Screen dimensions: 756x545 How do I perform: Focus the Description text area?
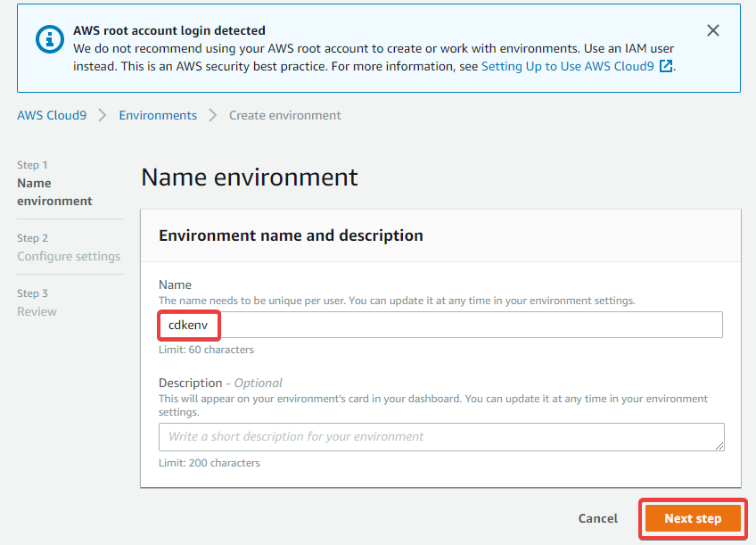coord(441,437)
